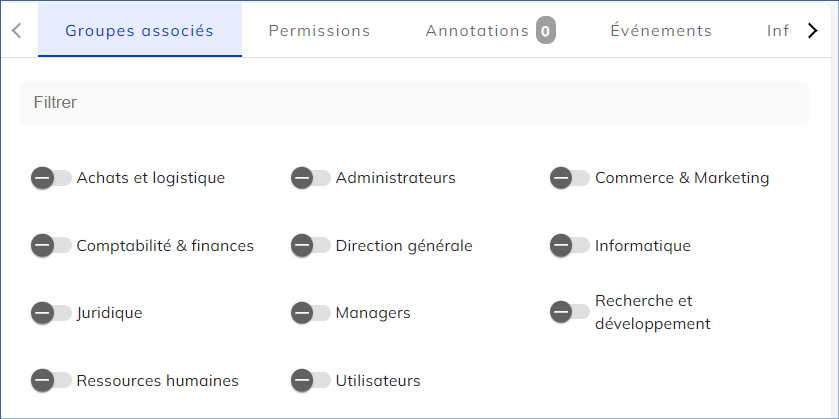
Task: Enable the Administrateurs group toggle
Action: 310,178
